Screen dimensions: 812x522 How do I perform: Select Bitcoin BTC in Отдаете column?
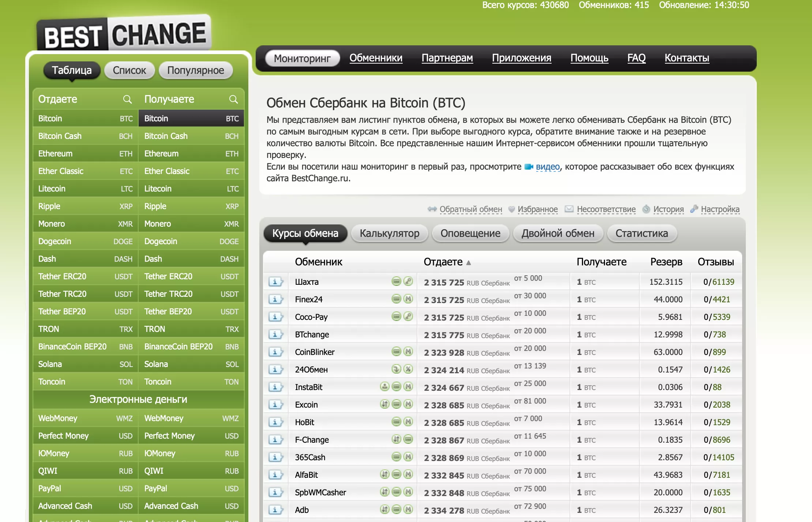(x=85, y=118)
